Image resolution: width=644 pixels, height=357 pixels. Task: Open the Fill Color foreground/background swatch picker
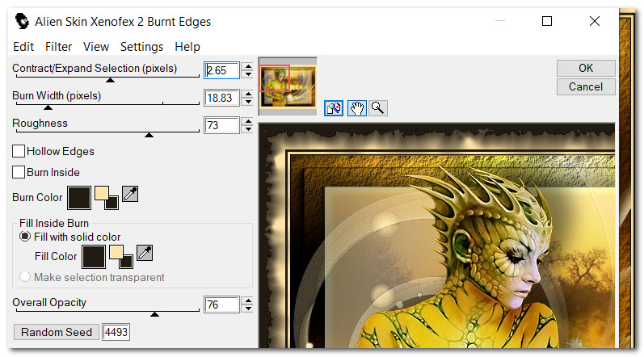(121, 257)
